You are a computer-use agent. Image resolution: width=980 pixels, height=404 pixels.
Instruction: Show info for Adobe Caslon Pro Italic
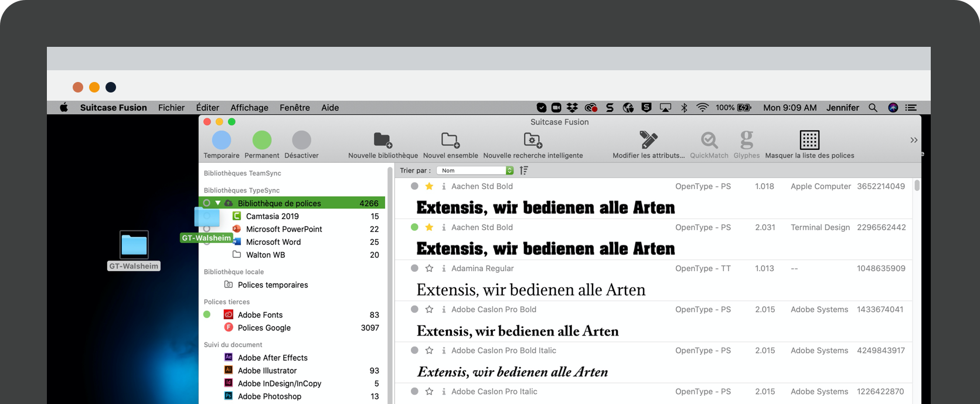tap(444, 391)
